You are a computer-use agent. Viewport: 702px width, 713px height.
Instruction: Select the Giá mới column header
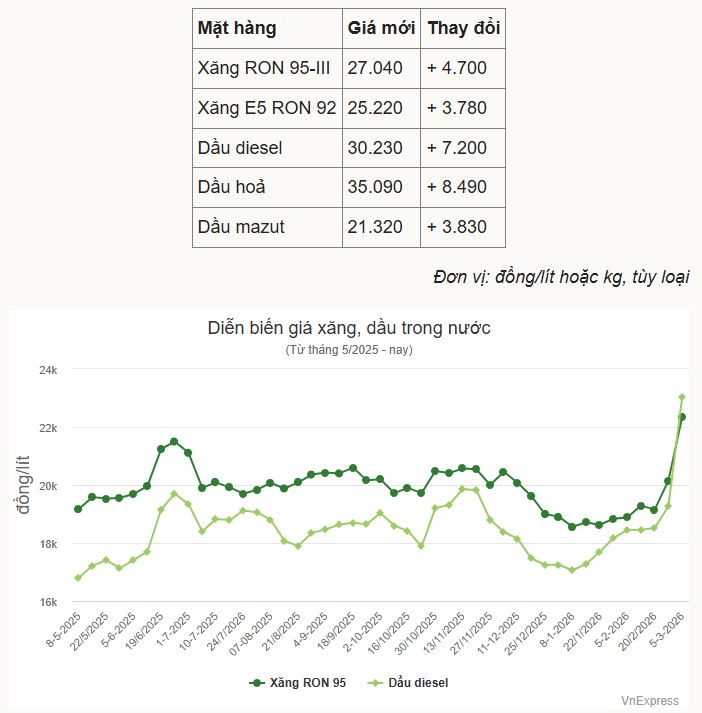tap(381, 28)
